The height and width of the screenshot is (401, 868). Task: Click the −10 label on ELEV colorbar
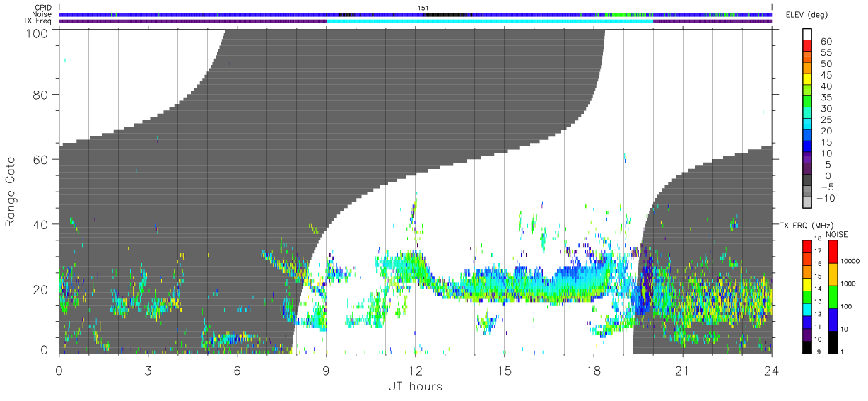tap(826, 199)
